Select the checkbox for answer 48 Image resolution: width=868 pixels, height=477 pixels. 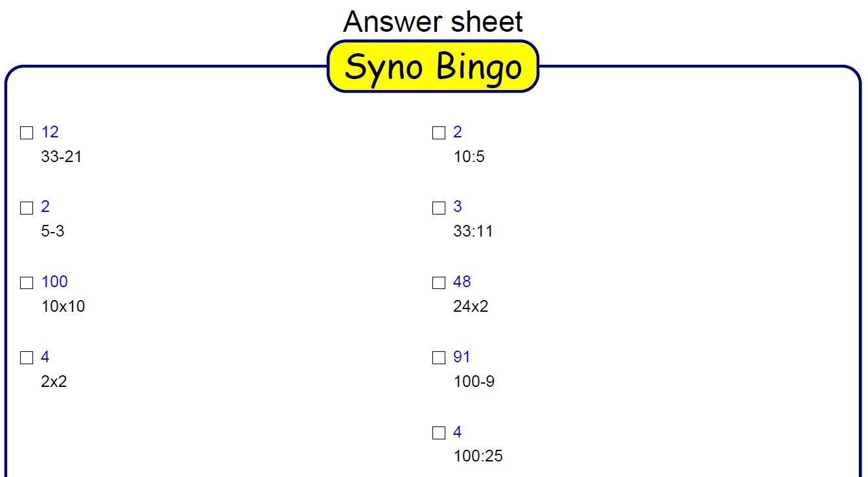439,283
